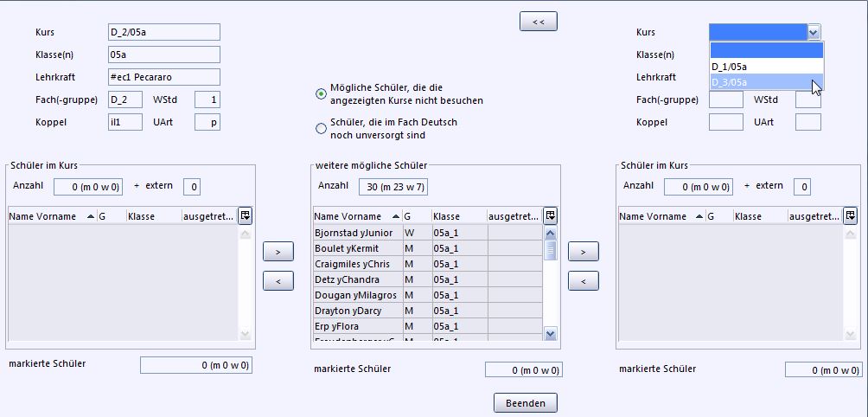The image size is (868, 417).
Task: Select 'Schüler, die im Fach Deutsch noch unversorgt' option
Action: click(321, 129)
